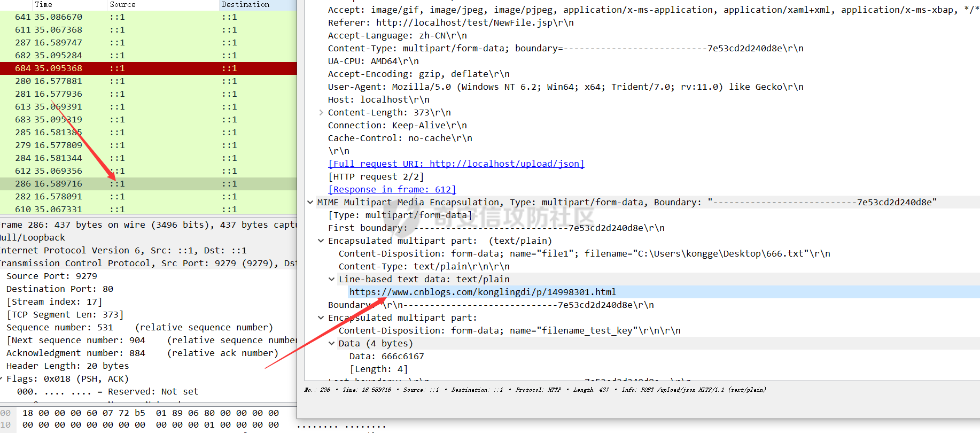
Task: Sort packets by the Destination column header
Action: (258, 5)
